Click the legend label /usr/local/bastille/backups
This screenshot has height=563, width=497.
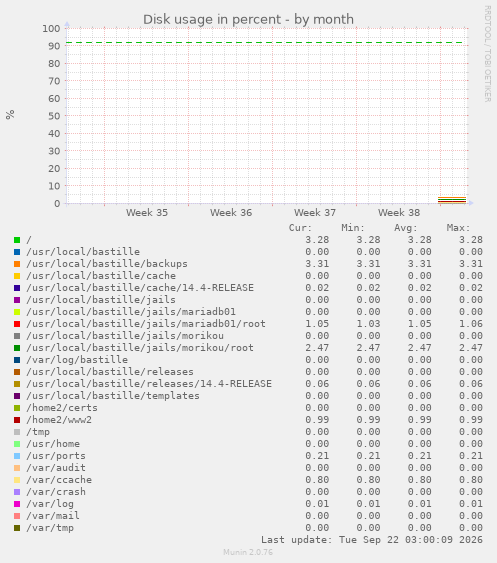pos(107,264)
